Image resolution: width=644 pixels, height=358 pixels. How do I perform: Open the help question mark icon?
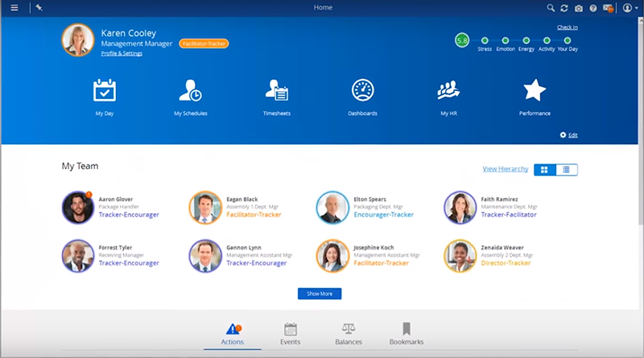(593, 7)
